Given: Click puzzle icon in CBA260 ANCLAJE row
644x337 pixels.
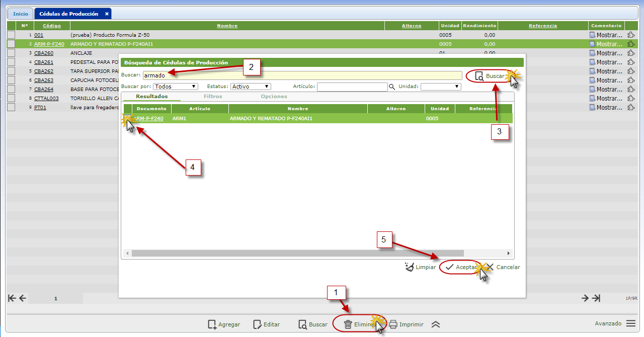Looking at the screenshot, I should coord(631,53).
